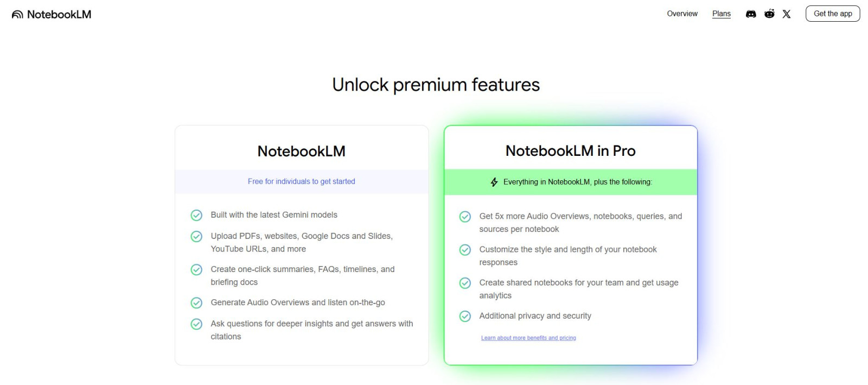Expand the NotebookLM in Pro card
Image resolution: width=868 pixels, height=385 pixels.
570,151
